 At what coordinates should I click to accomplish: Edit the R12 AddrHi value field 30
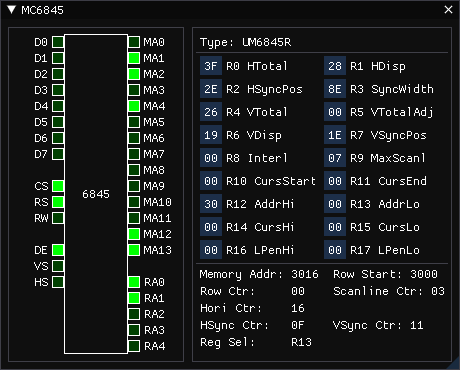[x=211, y=204]
